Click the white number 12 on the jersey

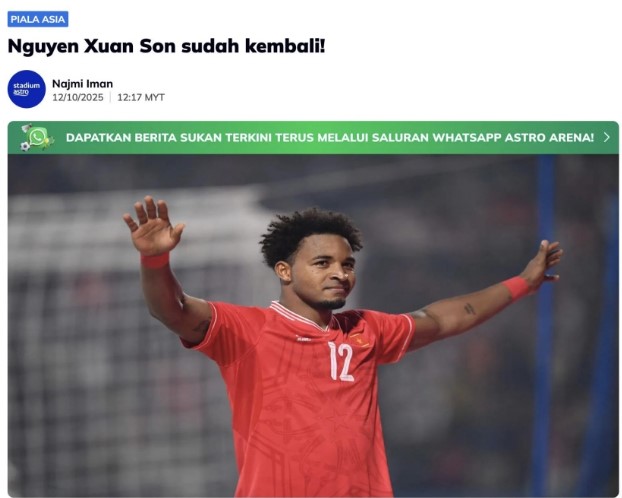(x=341, y=361)
